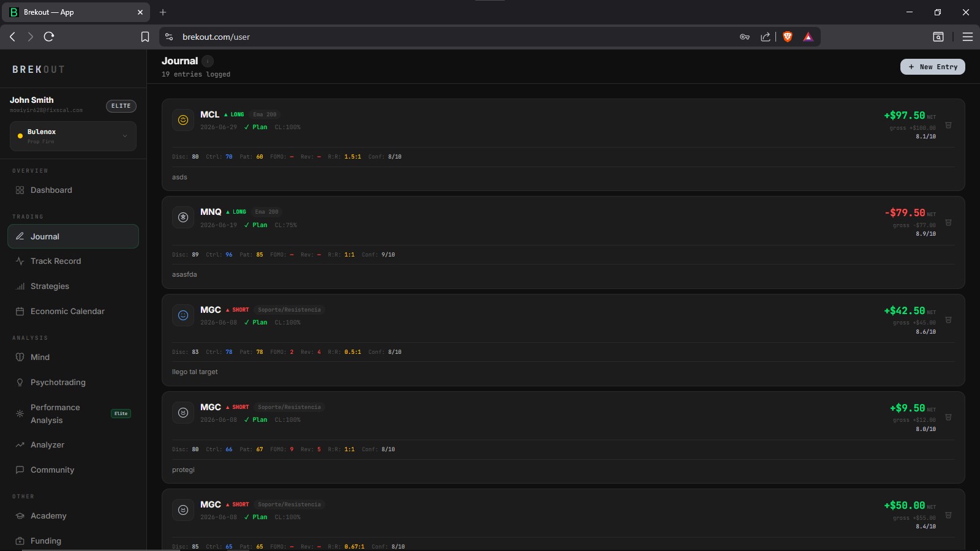This screenshot has height=551, width=980.
Task: Delete the MGC +$9.50 entry
Action: [x=948, y=417]
